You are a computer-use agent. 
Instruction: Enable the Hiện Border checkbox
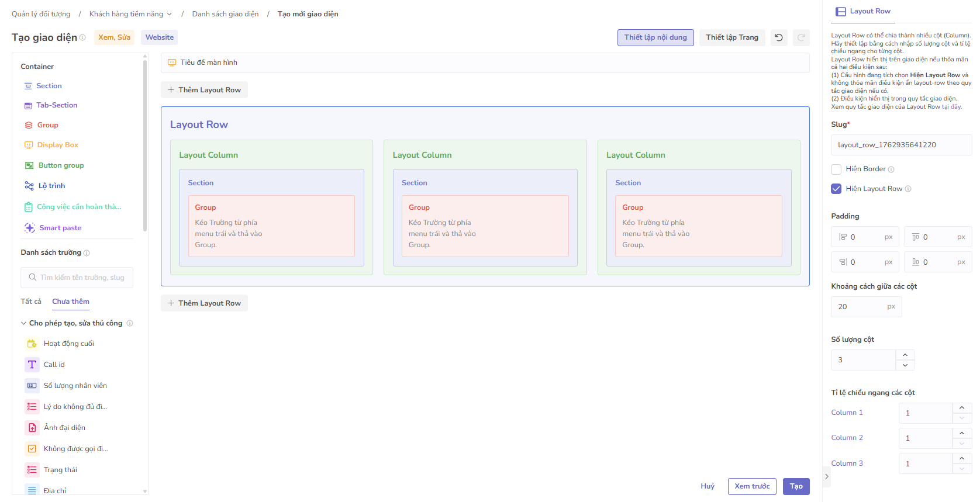click(836, 169)
